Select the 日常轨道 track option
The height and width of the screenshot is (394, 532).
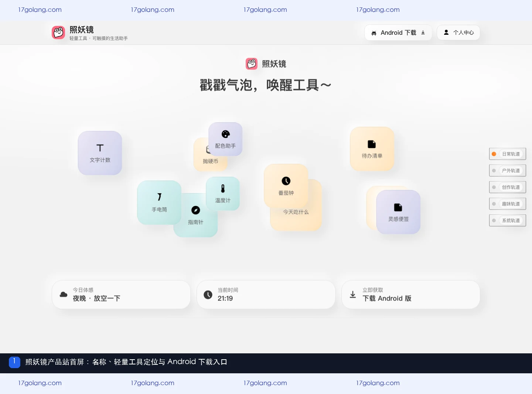(x=508, y=154)
